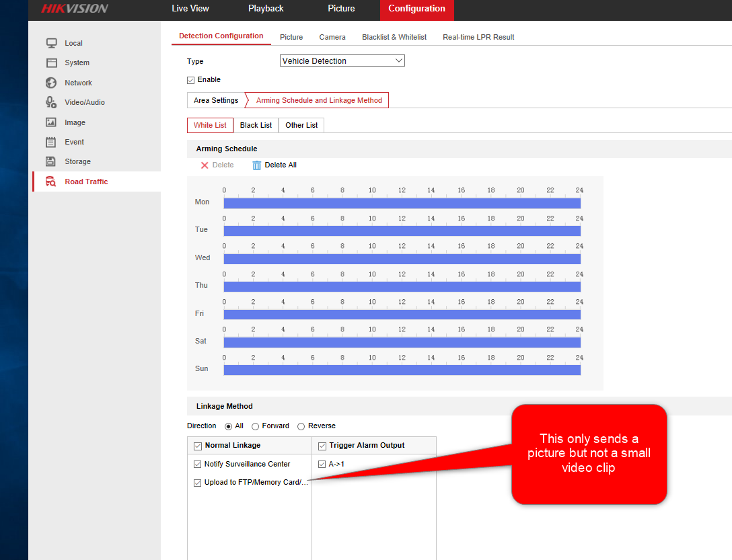This screenshot has height=560, width=732.
Task: Click the Delete All trash icon
Action: coord(256,165)
